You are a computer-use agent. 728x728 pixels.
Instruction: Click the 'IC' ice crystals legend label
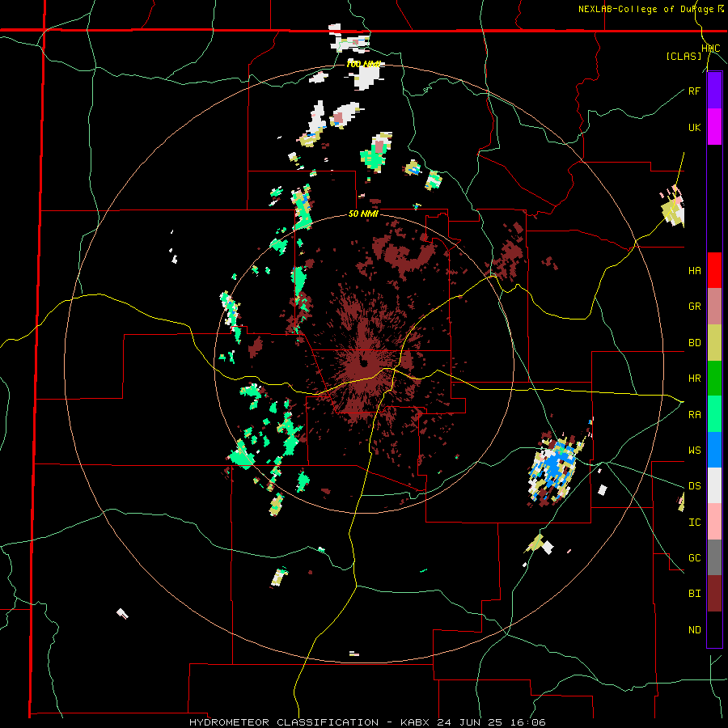[x=694, y=523]
